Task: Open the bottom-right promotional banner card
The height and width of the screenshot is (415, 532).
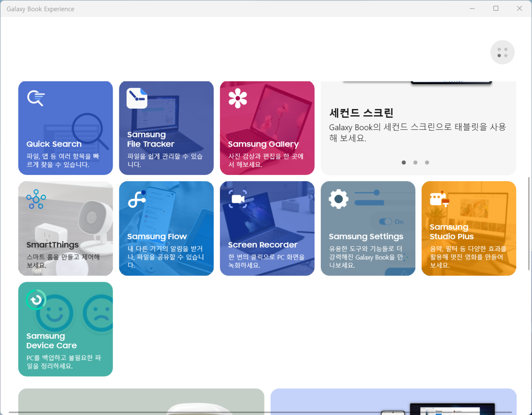Action: tap(393, 401)
